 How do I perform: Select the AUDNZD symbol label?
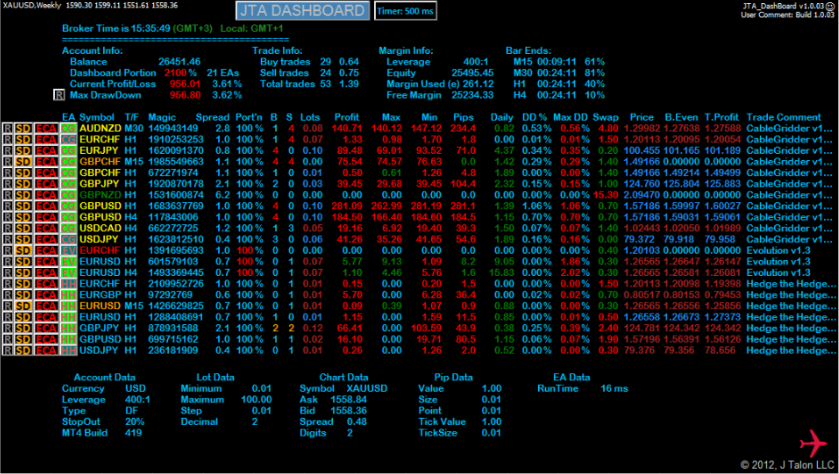pos(100,129)
